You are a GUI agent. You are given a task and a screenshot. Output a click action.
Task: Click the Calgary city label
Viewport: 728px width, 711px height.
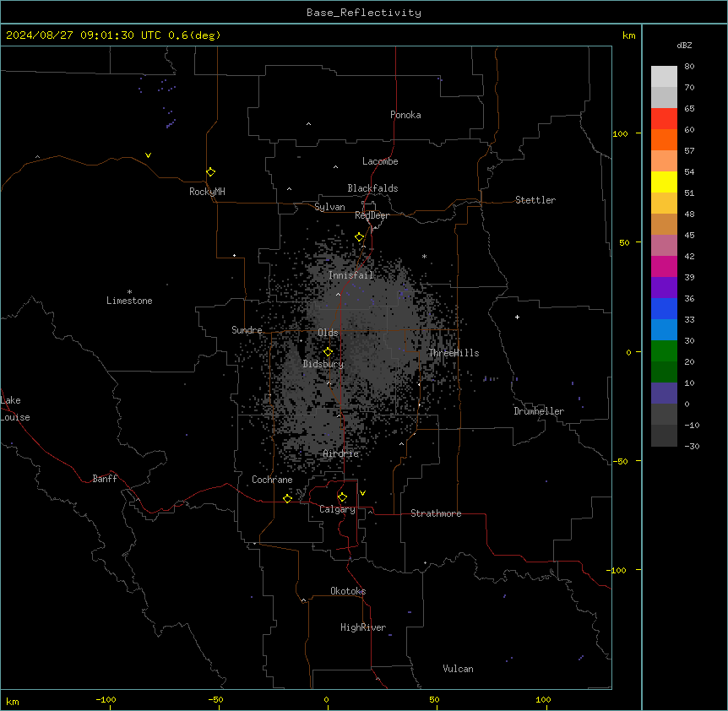point(337,509)
